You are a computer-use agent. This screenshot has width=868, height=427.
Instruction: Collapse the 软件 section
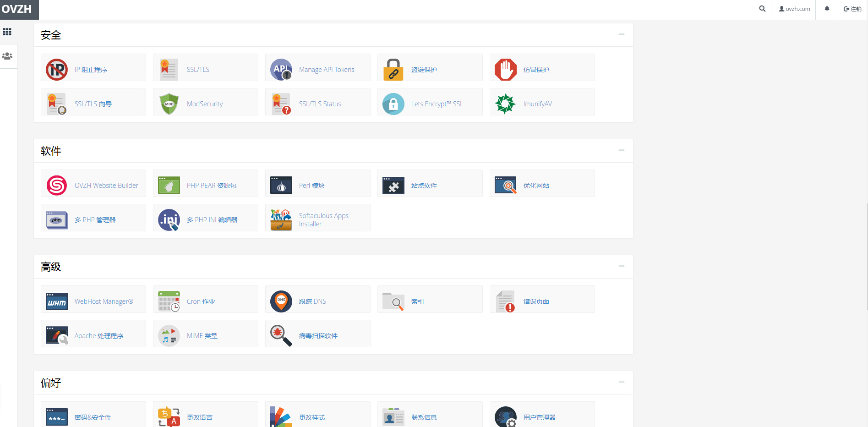pyautogui.click(x=622, y=150)
